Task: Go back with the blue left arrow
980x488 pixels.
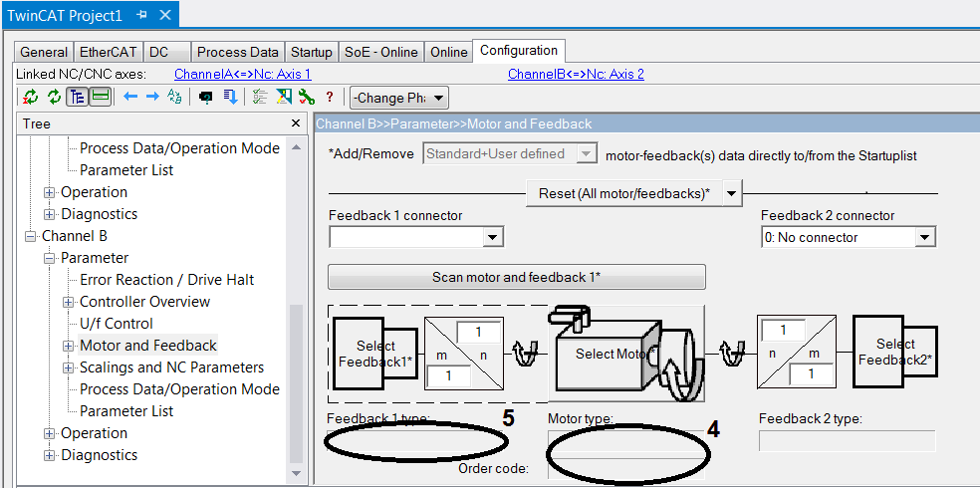Action: click(130, 98)
